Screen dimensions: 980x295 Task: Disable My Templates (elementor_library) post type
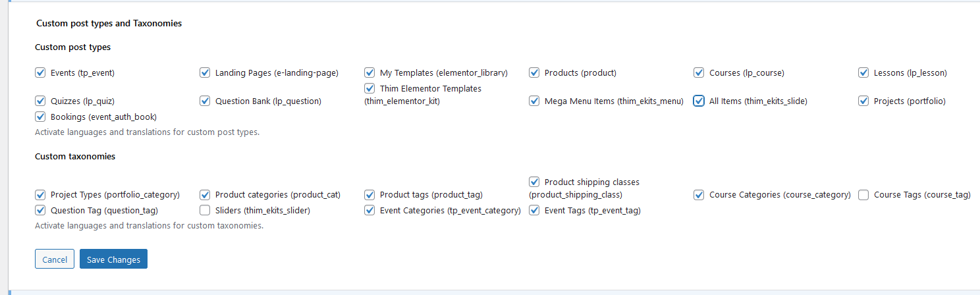click(369, 72)
